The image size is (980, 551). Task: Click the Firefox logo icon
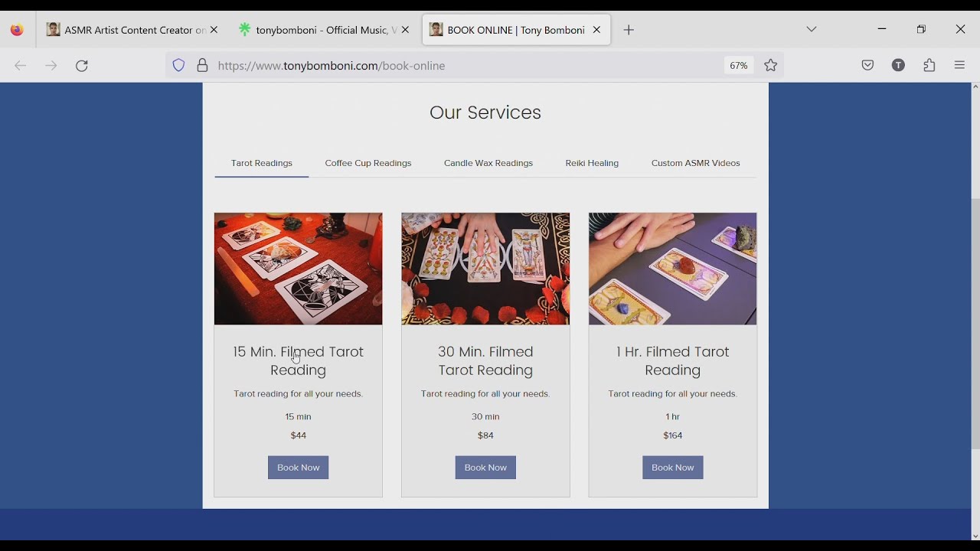pyautogui.click(x=17, y=30)
